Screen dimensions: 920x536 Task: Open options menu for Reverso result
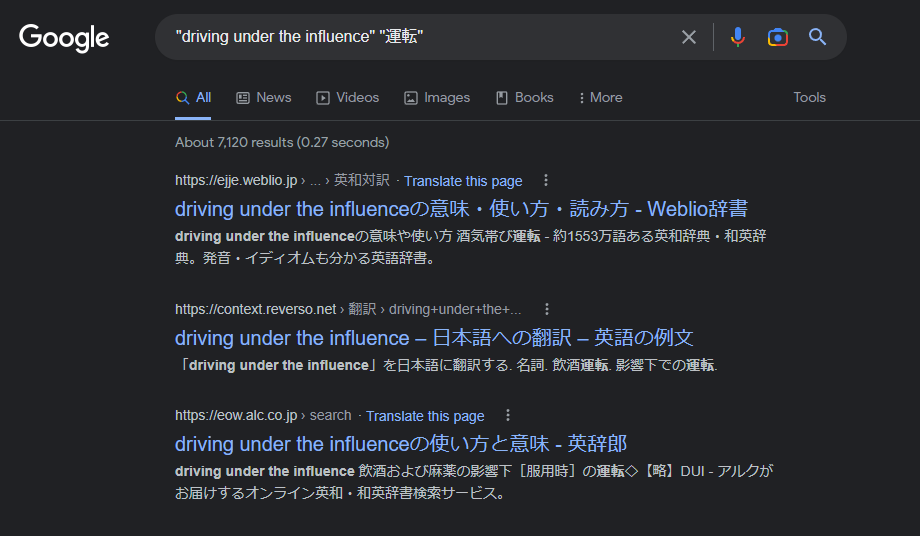click(x=547, y=309)
